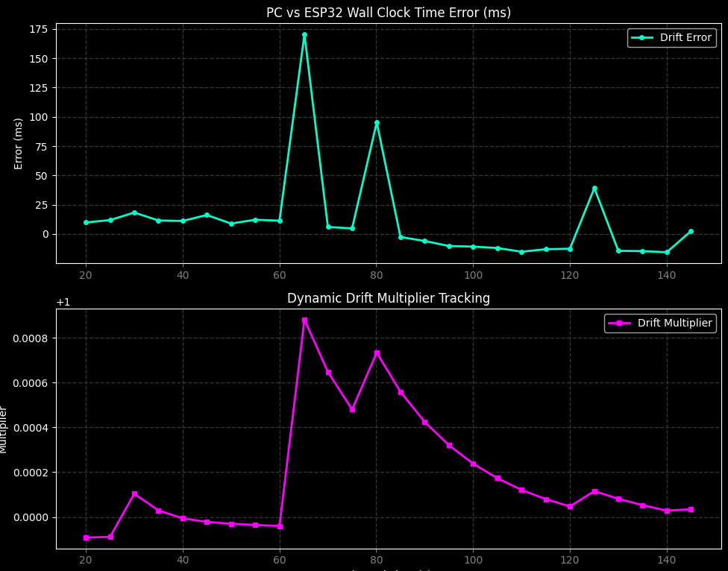Click the Drift Error spike at x=125
728x571 pixels.
594,189
